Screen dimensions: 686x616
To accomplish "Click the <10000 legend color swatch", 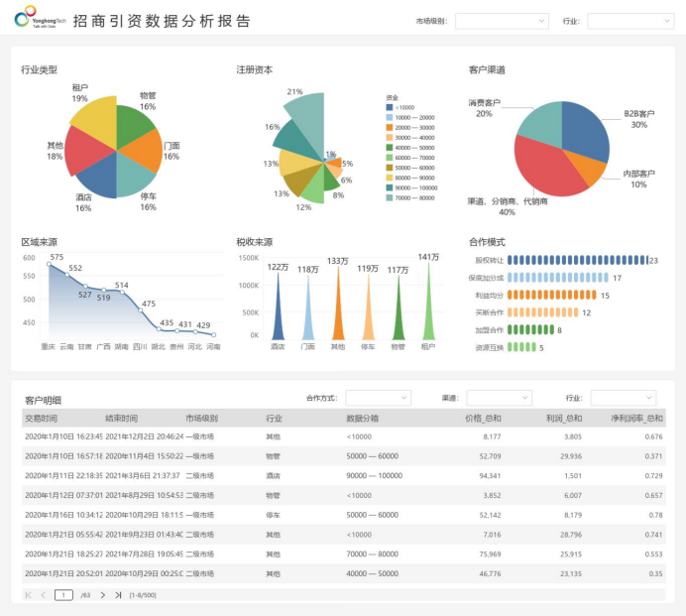I will pyautogui.click(x=390, y=107).
